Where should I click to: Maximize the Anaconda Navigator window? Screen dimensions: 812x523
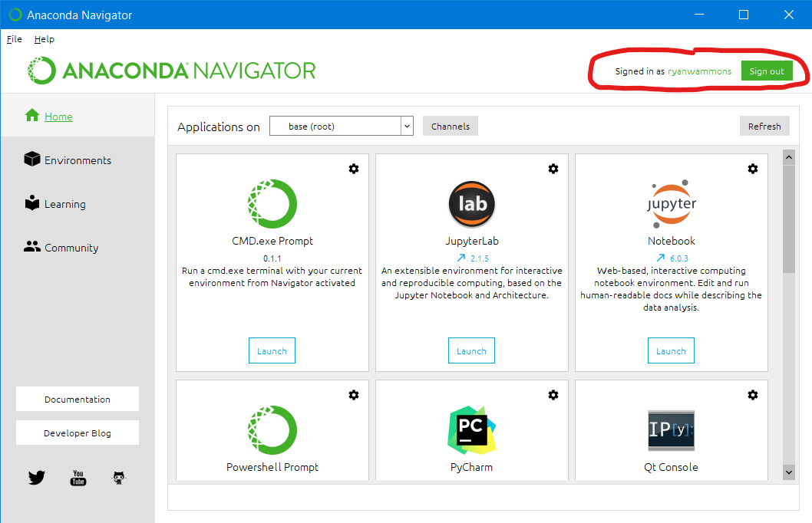click(744, 15)
